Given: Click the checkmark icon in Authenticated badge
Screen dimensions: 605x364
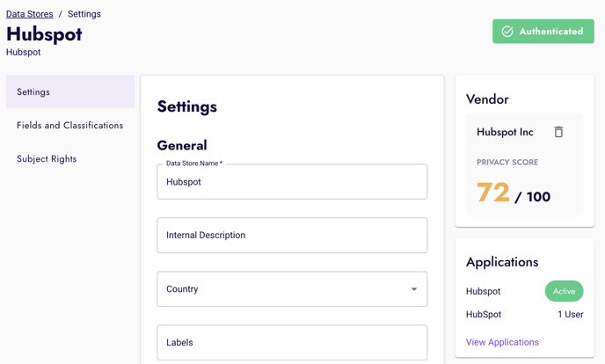Looking at the screenshot, I should pos(507,32).
